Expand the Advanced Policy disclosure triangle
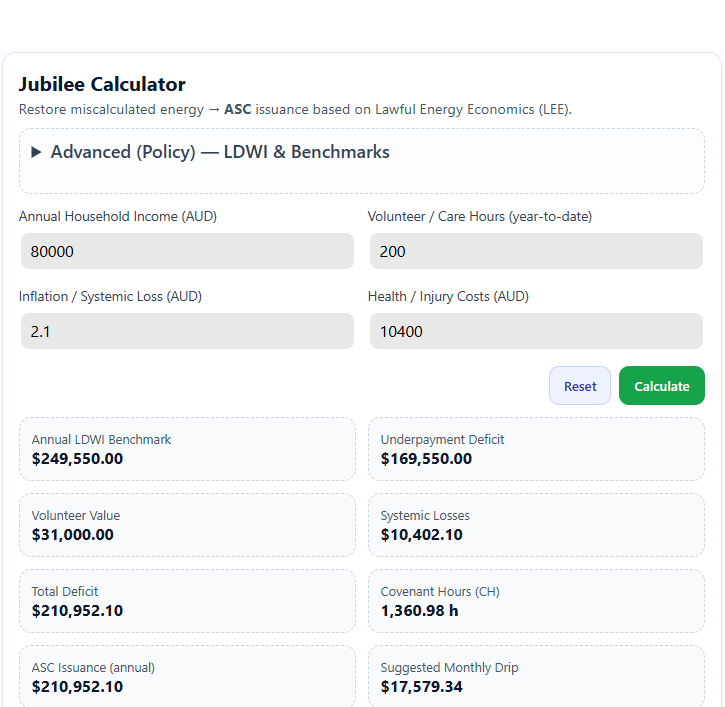This screenshot has height=707, width=725. point(36,152)
